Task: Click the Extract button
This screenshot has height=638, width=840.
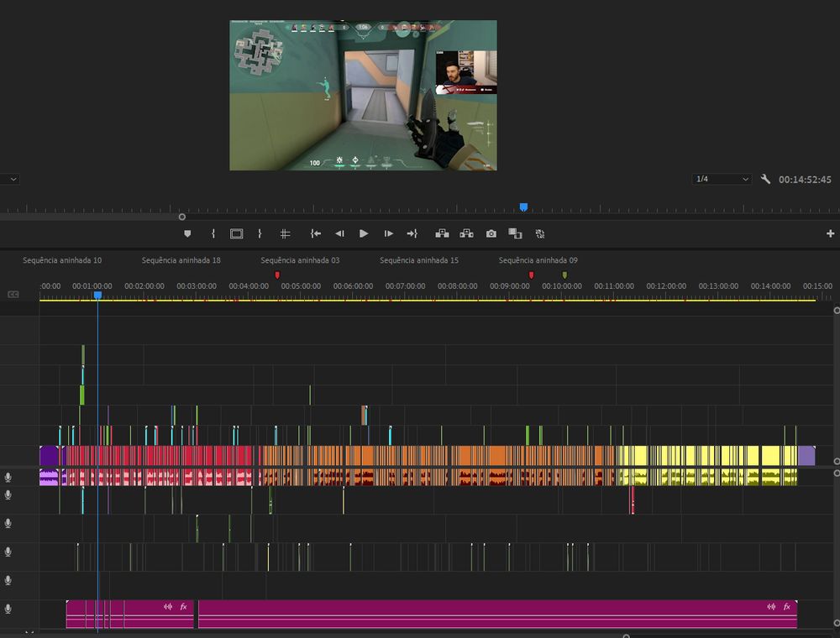Action: pos(466,234)
